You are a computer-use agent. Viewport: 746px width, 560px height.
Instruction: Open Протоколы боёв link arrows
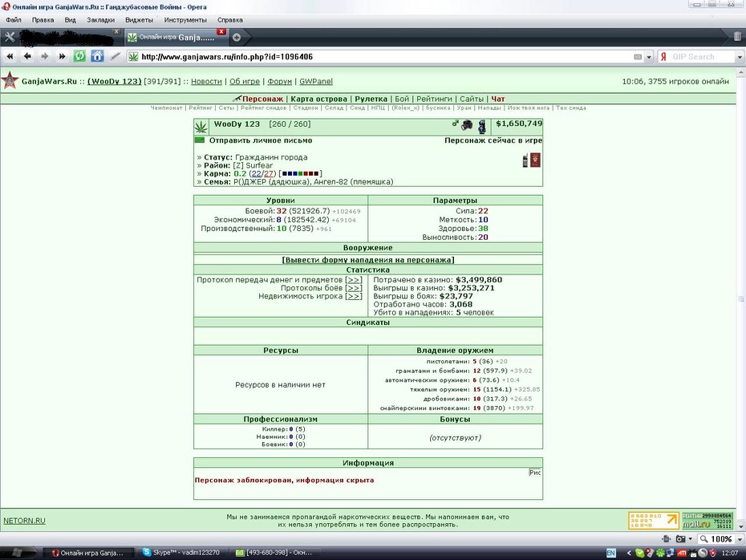pyautogui.click(x=354, y=288)
